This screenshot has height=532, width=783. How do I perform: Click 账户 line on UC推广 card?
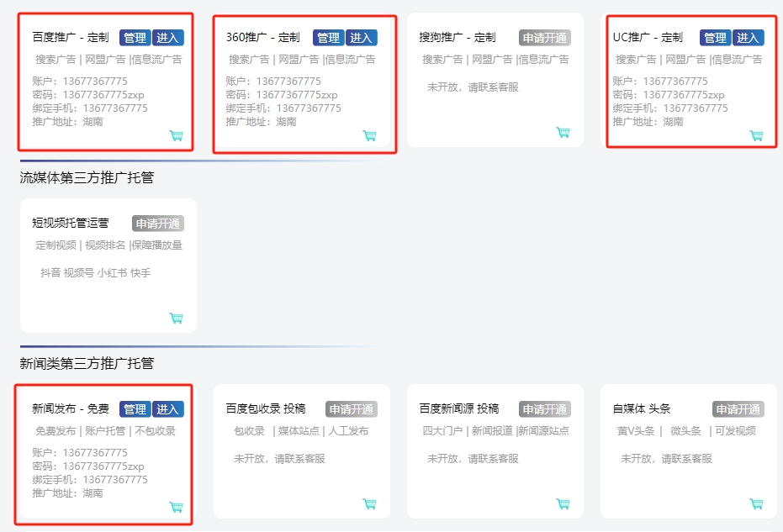click(x=660, y=82)
